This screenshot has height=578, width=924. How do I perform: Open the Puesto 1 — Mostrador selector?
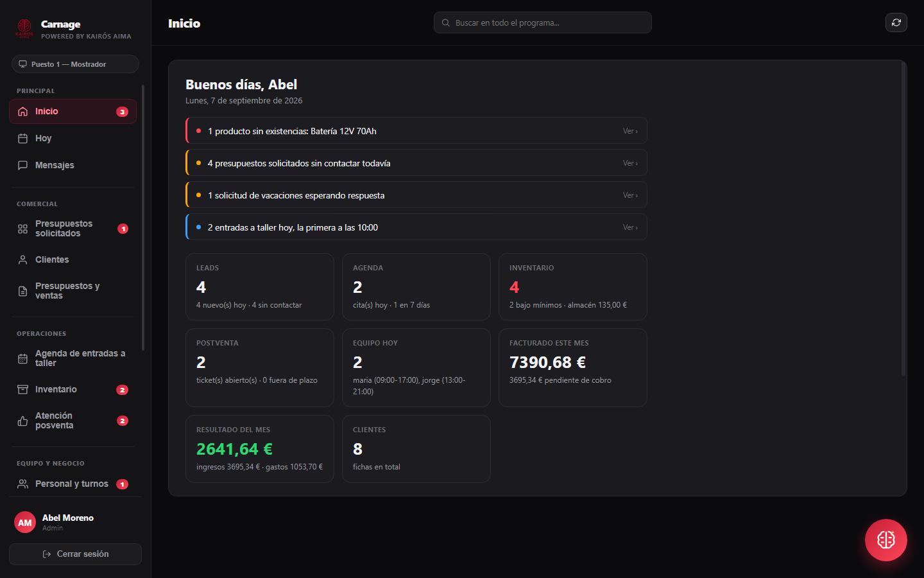click(75, 64)
